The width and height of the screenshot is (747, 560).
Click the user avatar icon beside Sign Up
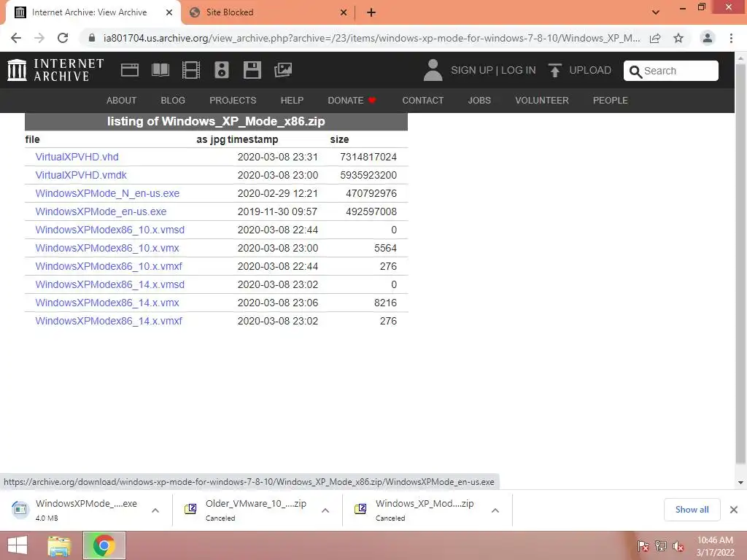[433, 70]
